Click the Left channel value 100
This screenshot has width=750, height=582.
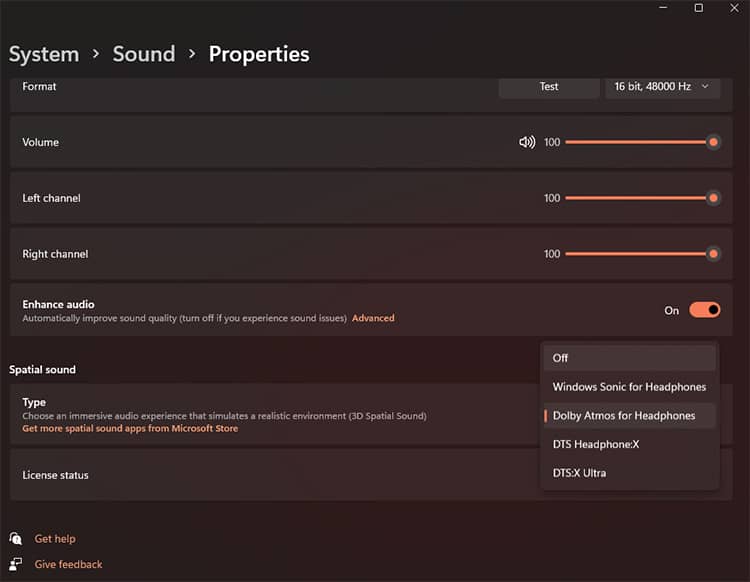click(x=552, y=198)
